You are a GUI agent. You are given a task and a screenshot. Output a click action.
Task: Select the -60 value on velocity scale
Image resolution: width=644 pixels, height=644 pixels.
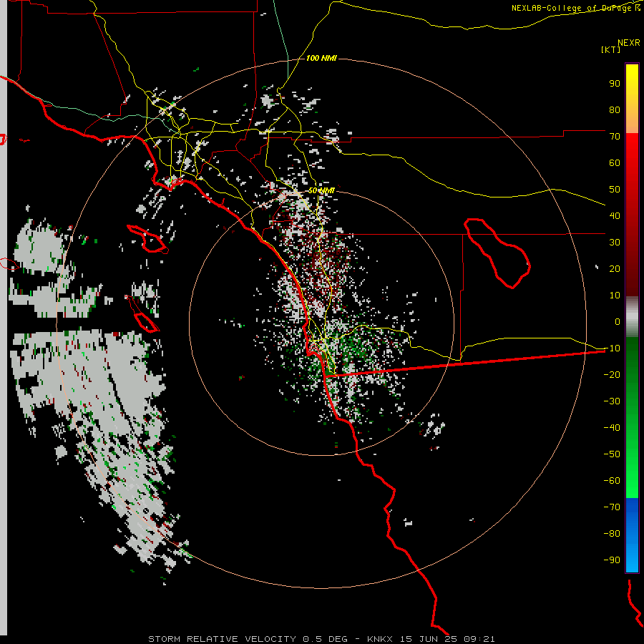point(612,481)
